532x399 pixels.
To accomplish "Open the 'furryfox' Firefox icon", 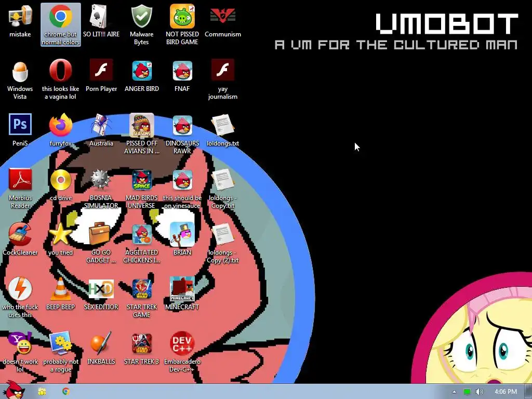I will click(61, 130).
